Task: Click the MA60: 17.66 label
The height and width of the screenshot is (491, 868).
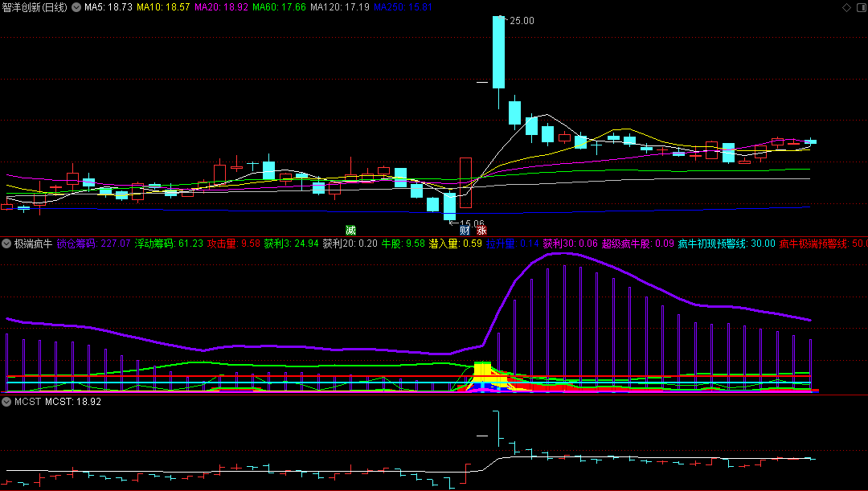Action: 279,7
